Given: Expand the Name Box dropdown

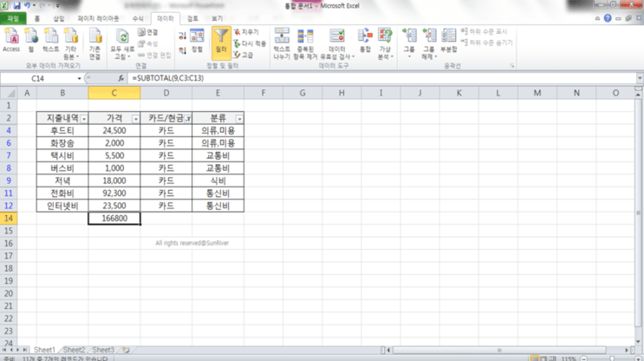Looking at the screenshot, I should pos(79,78).
